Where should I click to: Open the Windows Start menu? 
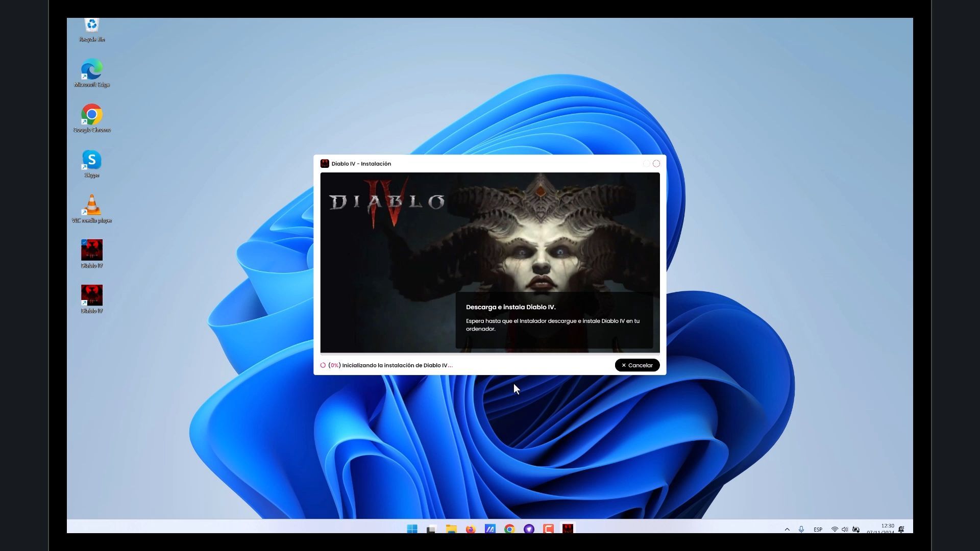click(412, 529)
